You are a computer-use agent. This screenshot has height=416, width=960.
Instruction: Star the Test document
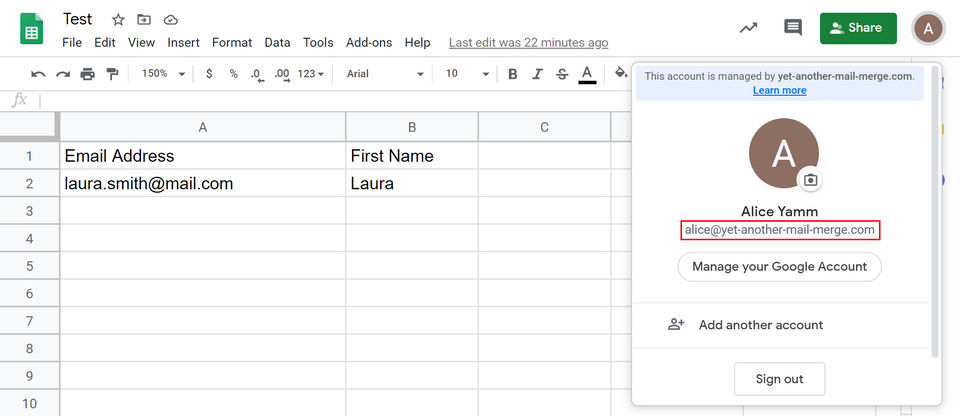coord(118,20)
